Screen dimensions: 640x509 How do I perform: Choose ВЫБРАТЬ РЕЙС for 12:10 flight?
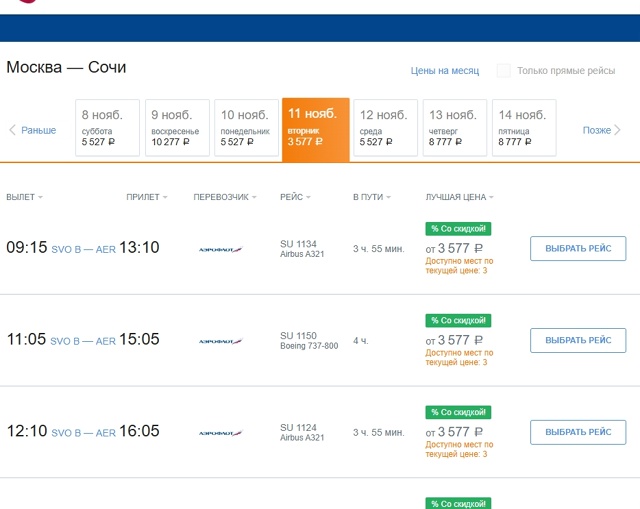click(x=578, y=433)
